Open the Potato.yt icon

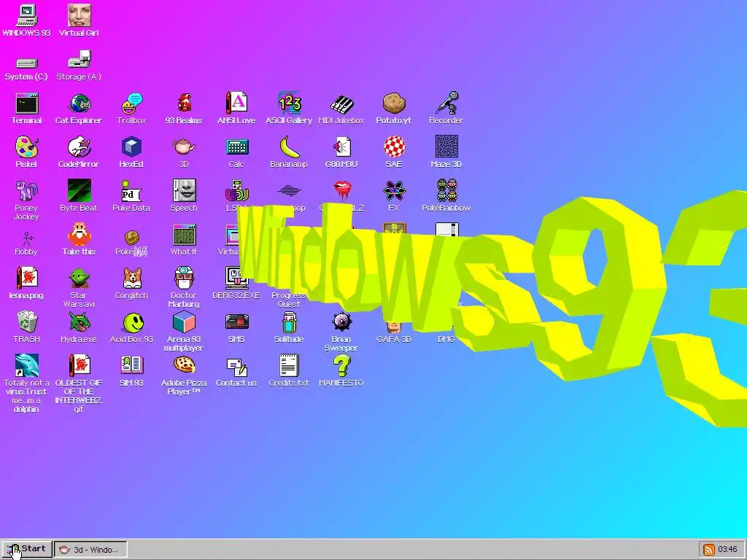click(393, 104)
